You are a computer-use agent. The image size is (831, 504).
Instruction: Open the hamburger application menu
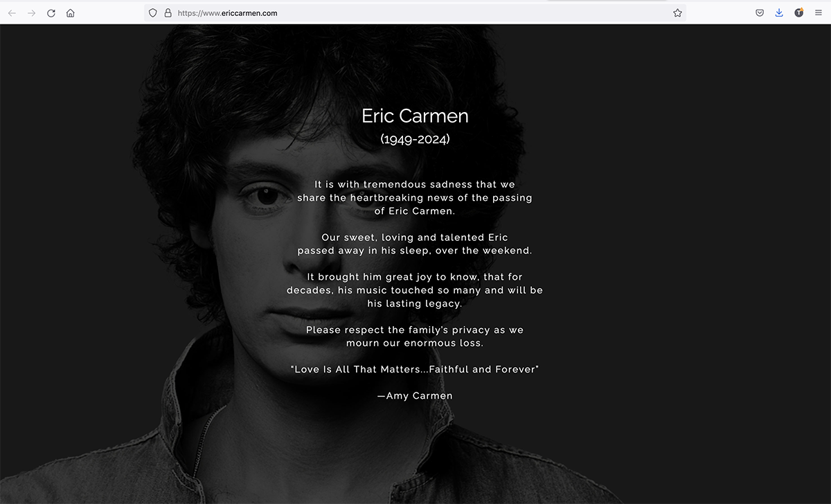(x=818, y=12)
